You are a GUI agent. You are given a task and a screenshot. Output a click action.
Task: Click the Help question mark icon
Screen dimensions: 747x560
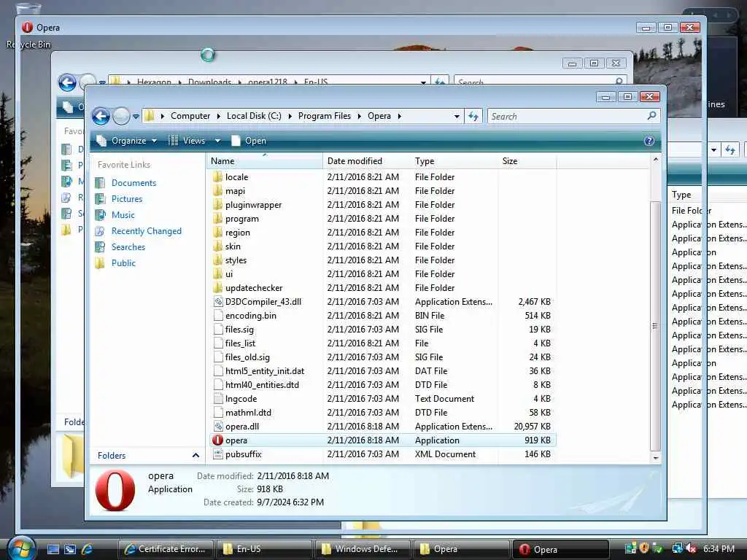pyautogui.click(x=649, y=141)
